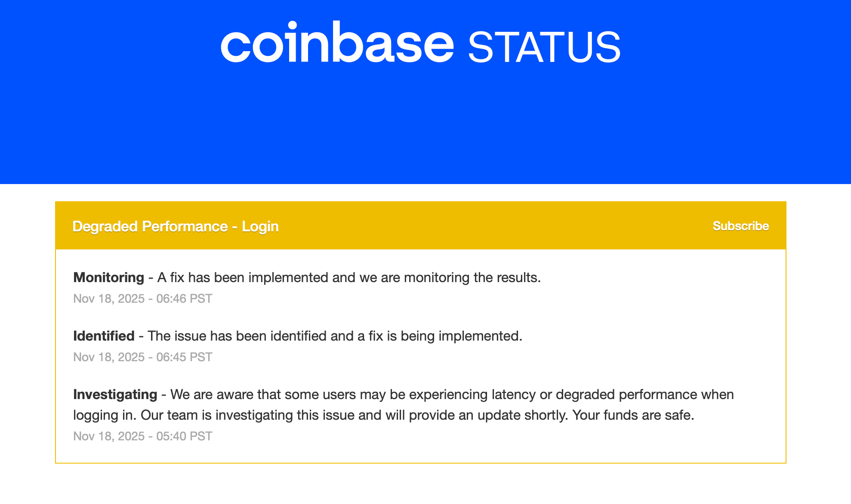This screenshot has width=851, height=504.
Task: Click the Monitoring update heading
Action: tap(108, 277)
